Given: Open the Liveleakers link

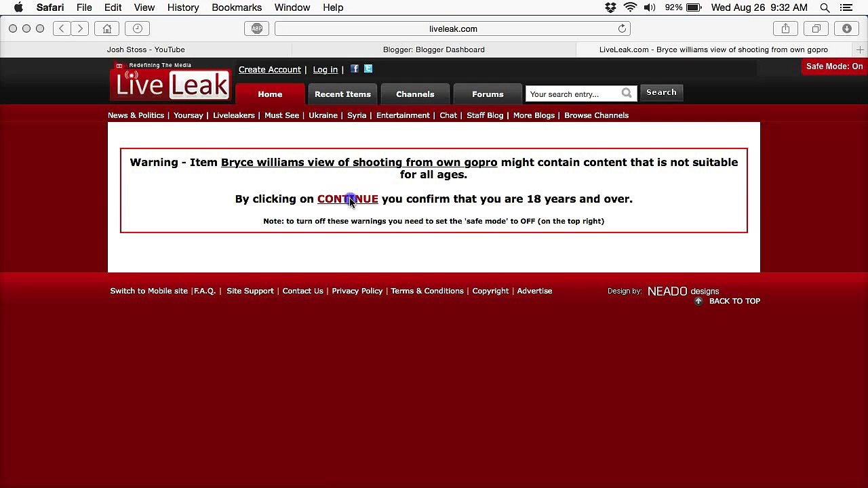Looking at the screenshot, I should coord(234,115).
